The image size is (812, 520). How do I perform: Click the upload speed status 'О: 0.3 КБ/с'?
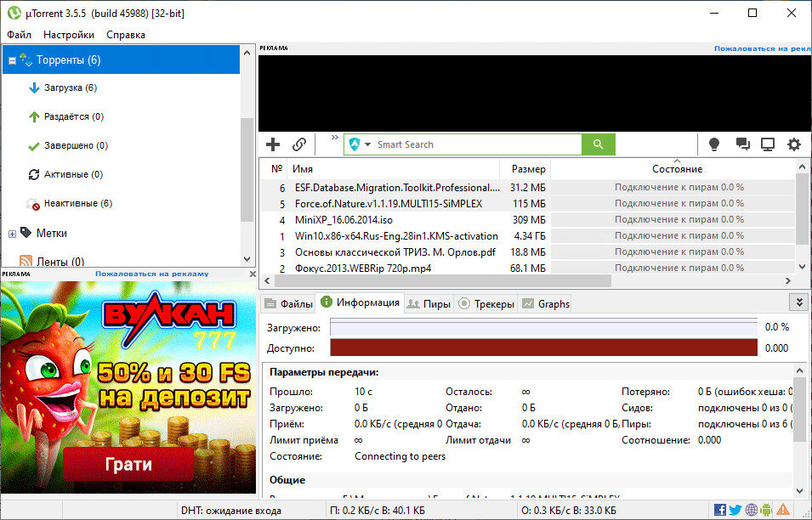click(x=569, y=511)
